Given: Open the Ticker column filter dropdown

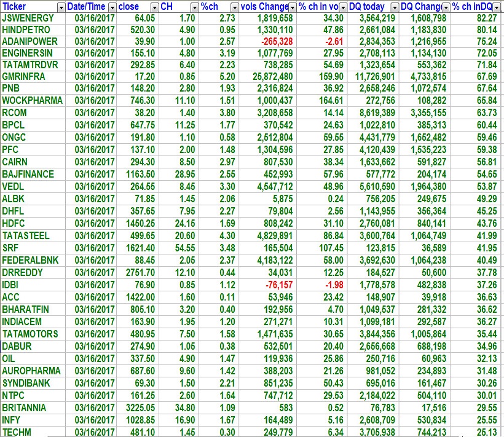Looking at the screenshot, I should 60,7.
